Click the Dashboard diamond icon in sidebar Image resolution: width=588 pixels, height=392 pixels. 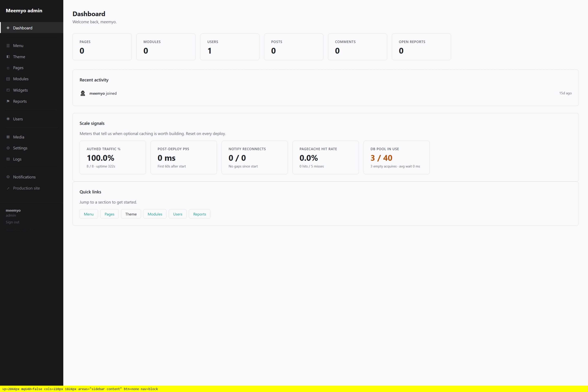(8, 28)
